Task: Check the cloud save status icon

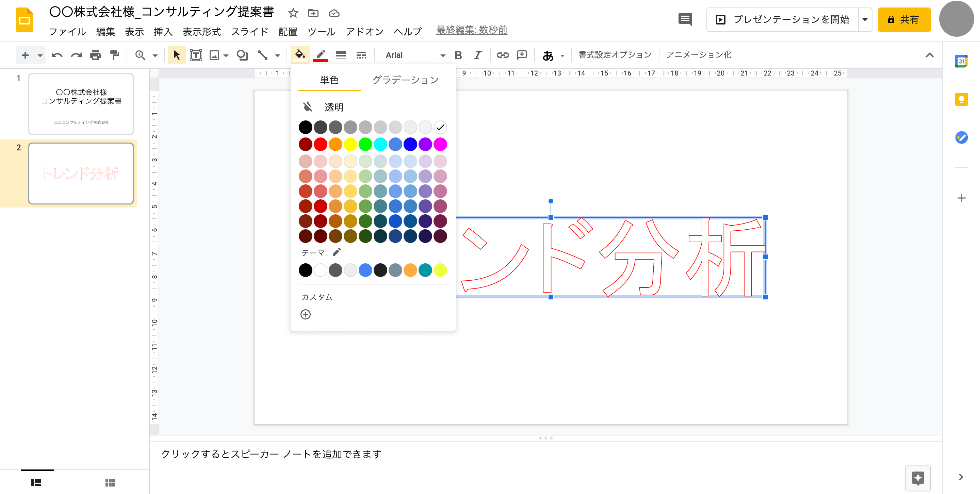Action: tap(334, 13)
